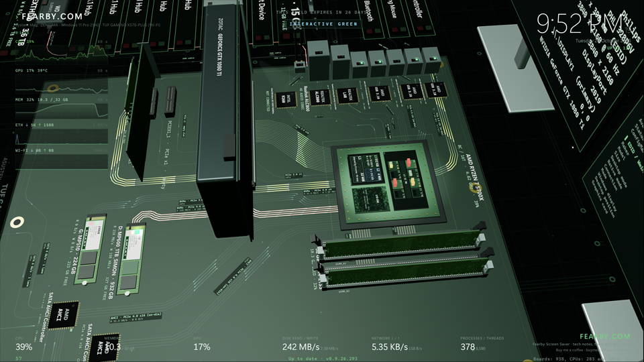Screen dimensions: 644x362
Task: Click the MEM 32% memory usage graph
Action: [62, 111]
